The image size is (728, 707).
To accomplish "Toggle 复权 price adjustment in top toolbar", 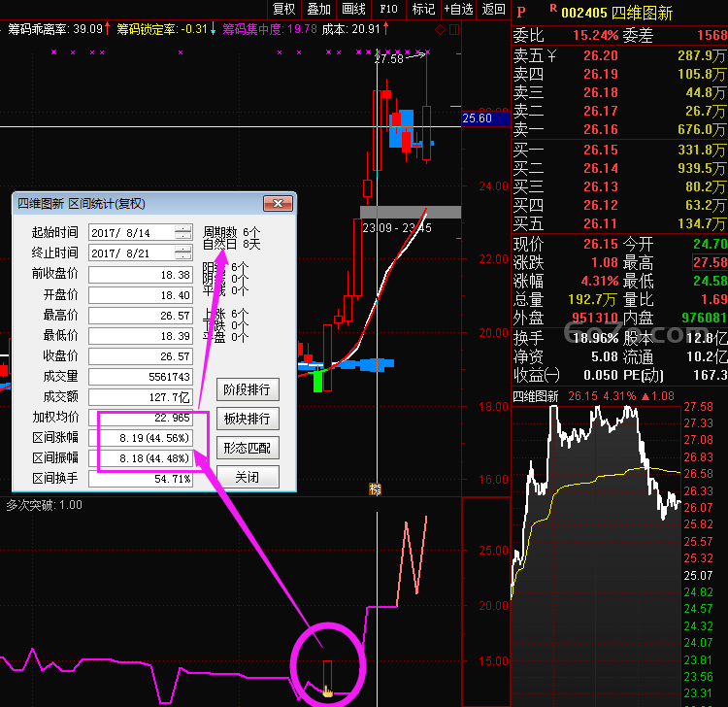I will [284, 9].
